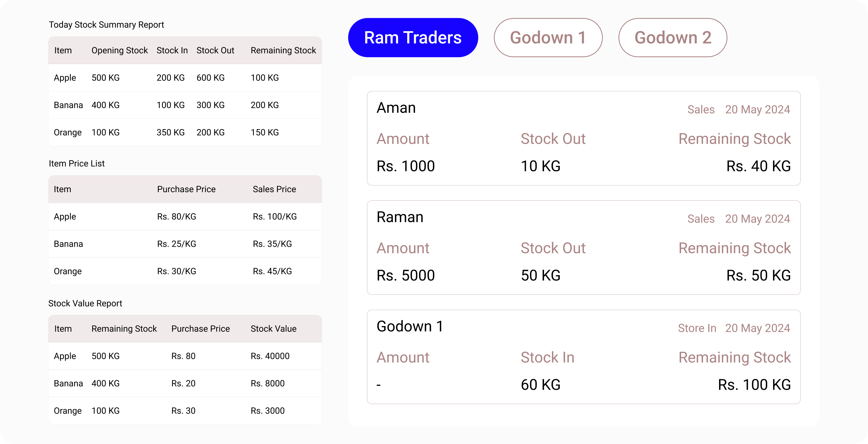
Task: Click the Purchase Price header in Item Price List
Action: coord(186,189)
